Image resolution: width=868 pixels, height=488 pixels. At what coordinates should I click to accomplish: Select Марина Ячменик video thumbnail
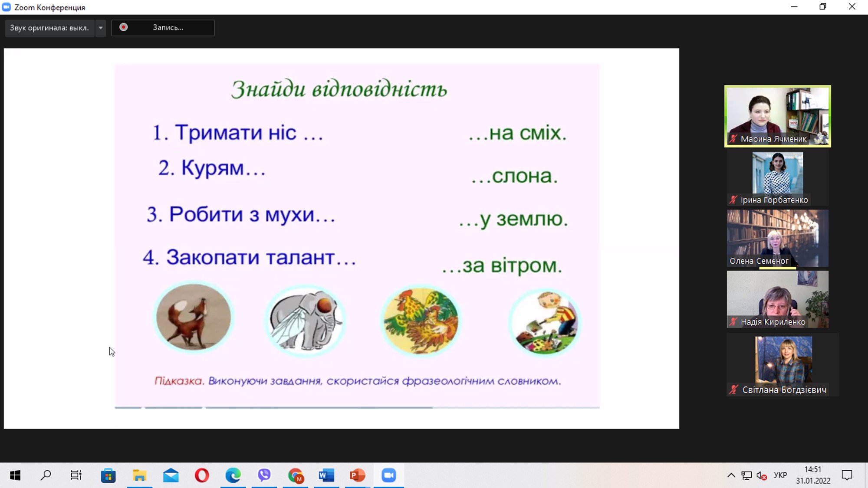(x=777, y=116)
